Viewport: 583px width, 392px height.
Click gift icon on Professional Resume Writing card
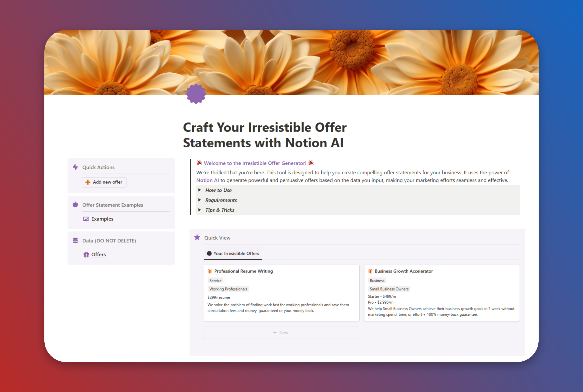click(x=210, y=271)
